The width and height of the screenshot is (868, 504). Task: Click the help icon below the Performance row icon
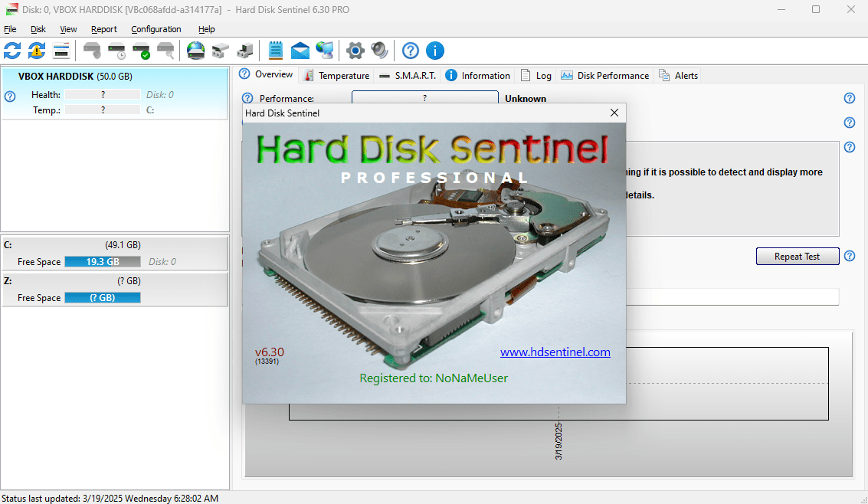(x=849, y=123)
